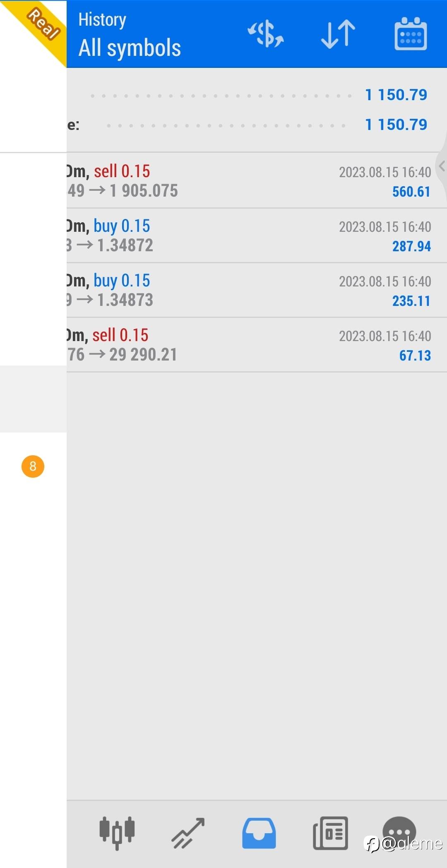This screenshot has height=868, width=447.
Task: Tap the All symbols filter label
Action: click(x=130, y=48)
